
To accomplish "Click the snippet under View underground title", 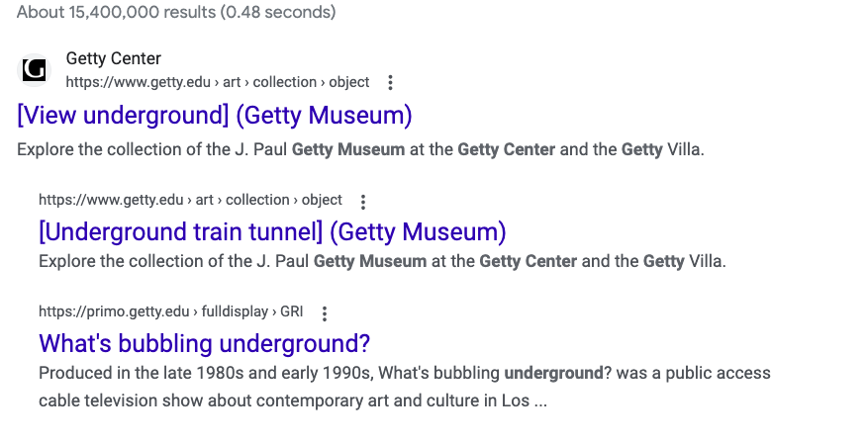I will pyautogui.click(x=360, y=149).
